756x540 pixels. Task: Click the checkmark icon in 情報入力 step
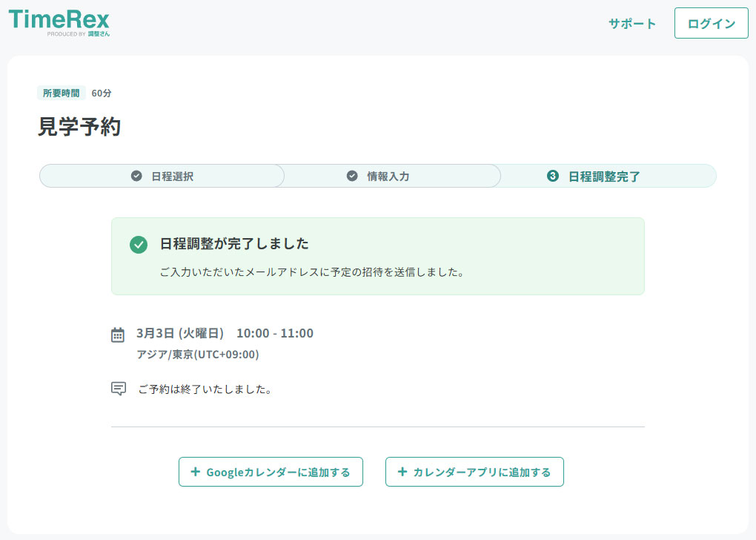pos(352,176)
